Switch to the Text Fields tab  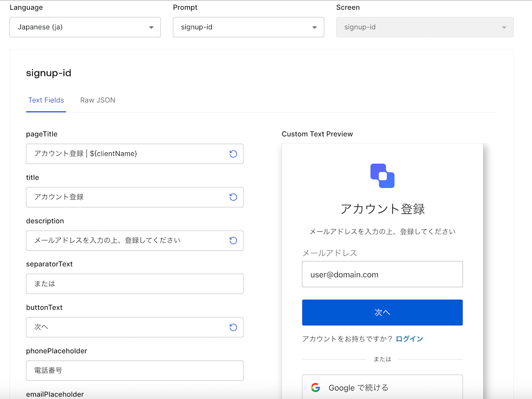pos(46,100)
